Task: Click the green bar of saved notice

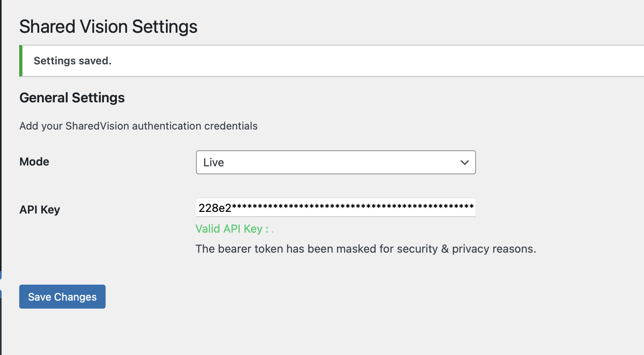Action: pos(21,61)
